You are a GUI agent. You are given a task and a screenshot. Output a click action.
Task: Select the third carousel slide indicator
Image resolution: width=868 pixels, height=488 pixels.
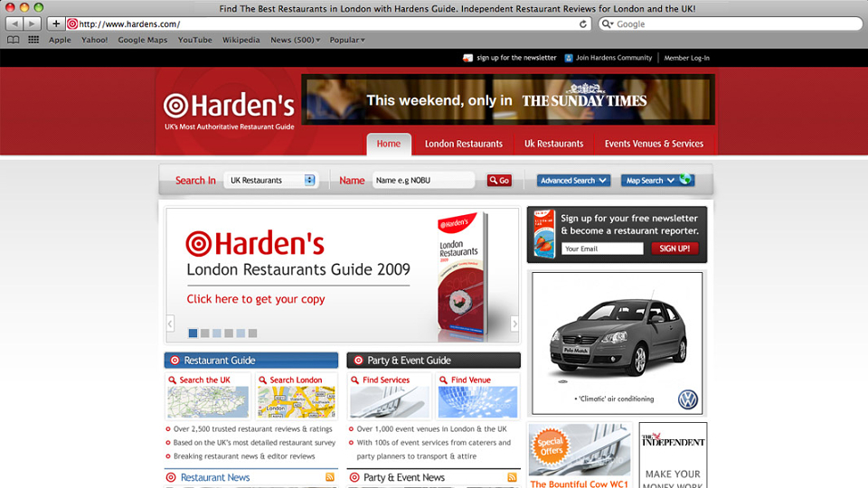click(x=217, y=333)
